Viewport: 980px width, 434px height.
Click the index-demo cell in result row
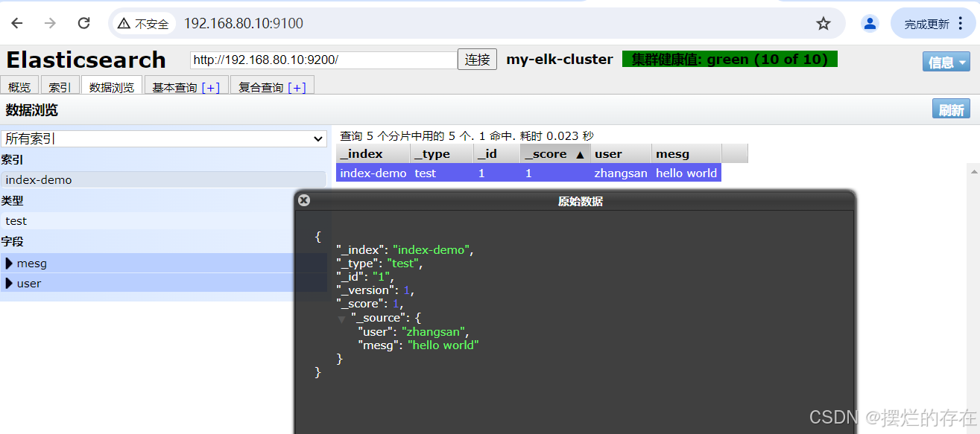tap(373, 173)
